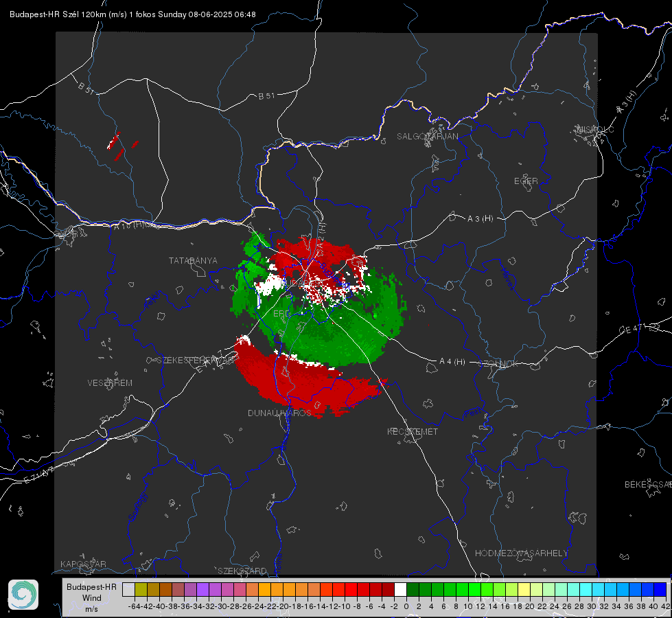The image size is (672, 618).
Task: Select the 20 value on the legend scale
Action: pyautogui.click(x=530, y=606)
